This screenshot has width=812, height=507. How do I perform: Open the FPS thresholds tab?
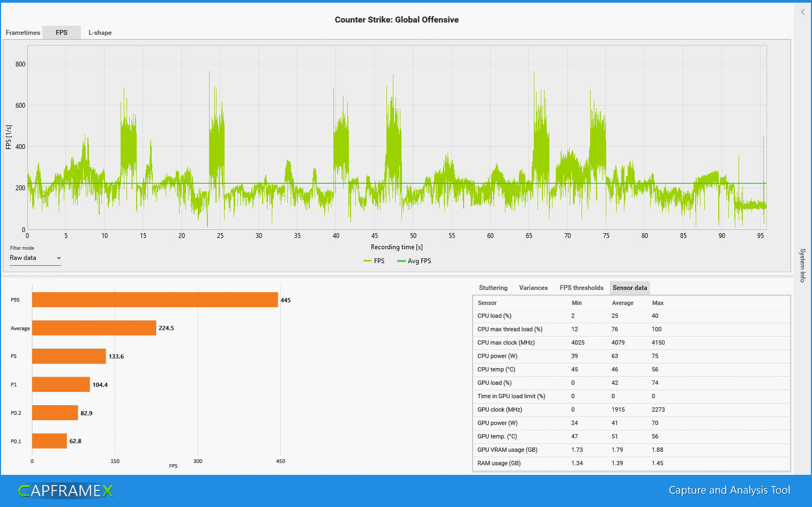[x=582, y=288]
